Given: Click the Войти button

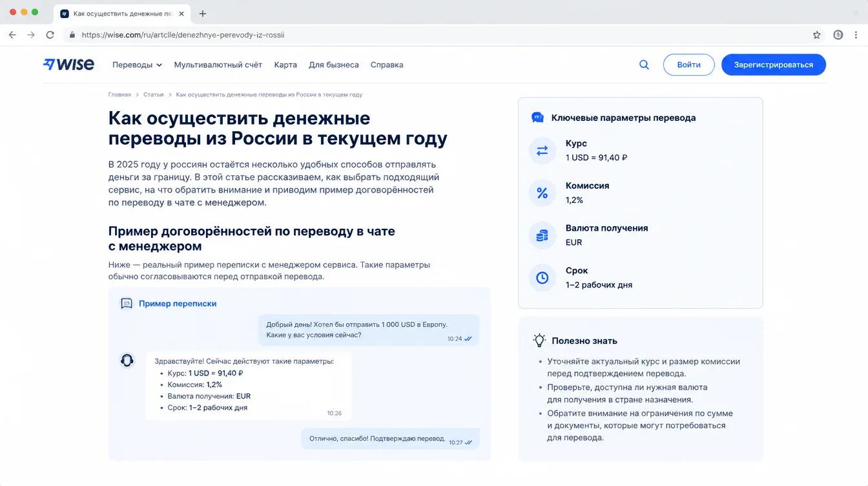Looking at the screenshot, I should click(689, 65).
